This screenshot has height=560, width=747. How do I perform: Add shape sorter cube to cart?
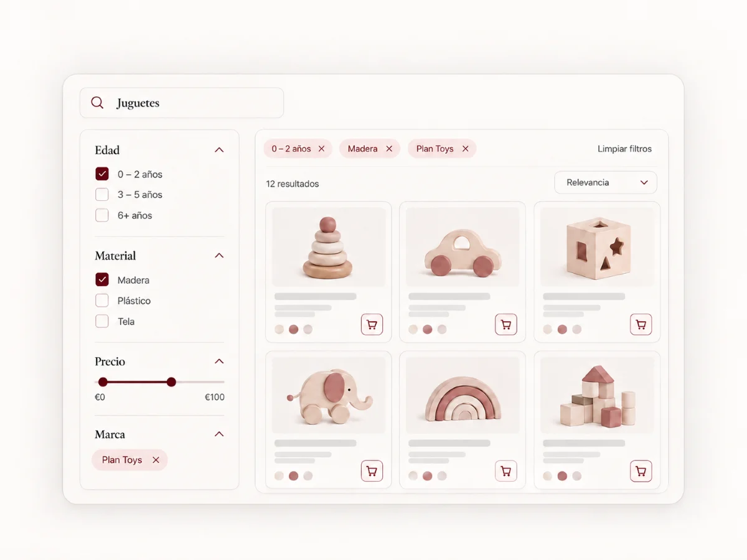(641, 324)
